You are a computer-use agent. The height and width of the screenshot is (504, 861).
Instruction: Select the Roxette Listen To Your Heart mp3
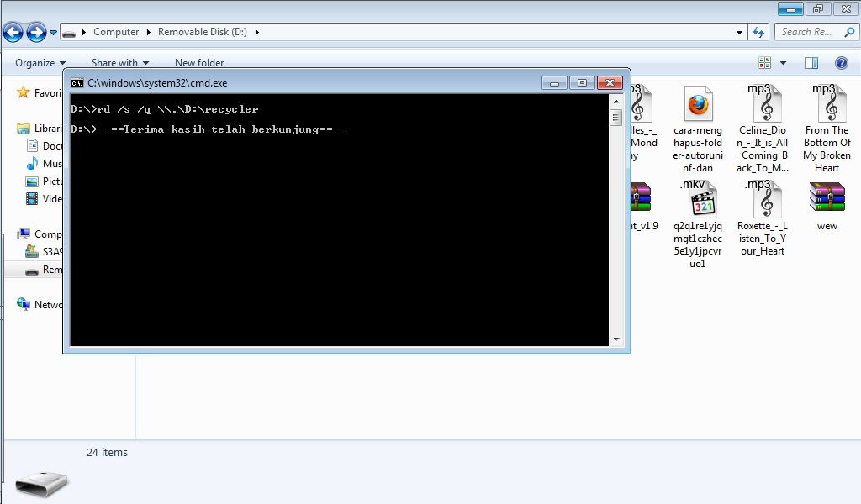763,202
